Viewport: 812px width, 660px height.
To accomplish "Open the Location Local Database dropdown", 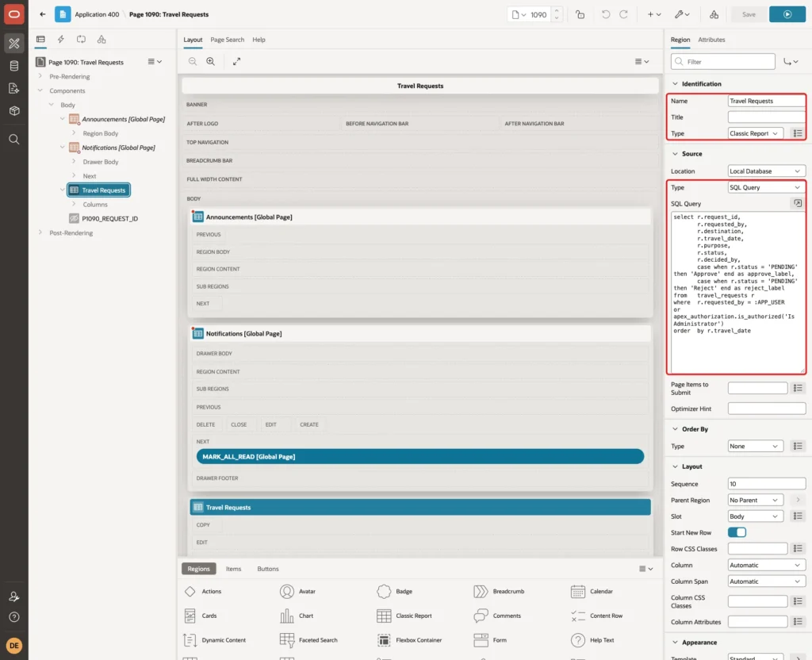I will (x=766, y=171).
